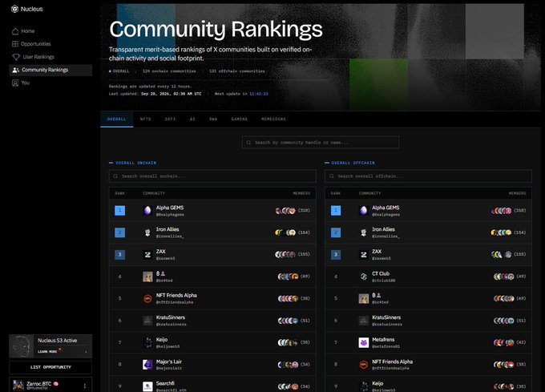Switch to the OVERALL tab
Screen dimensions: 545x392
[x=117, y=119]
